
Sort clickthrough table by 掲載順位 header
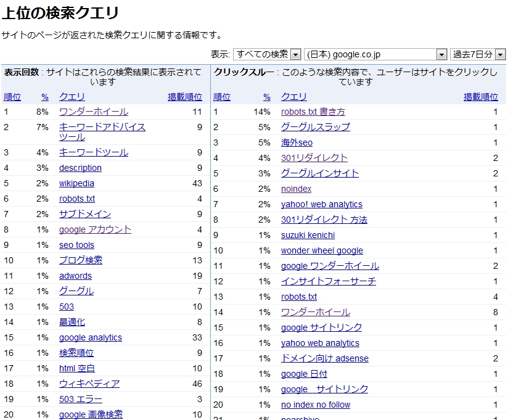pos(481,97)
